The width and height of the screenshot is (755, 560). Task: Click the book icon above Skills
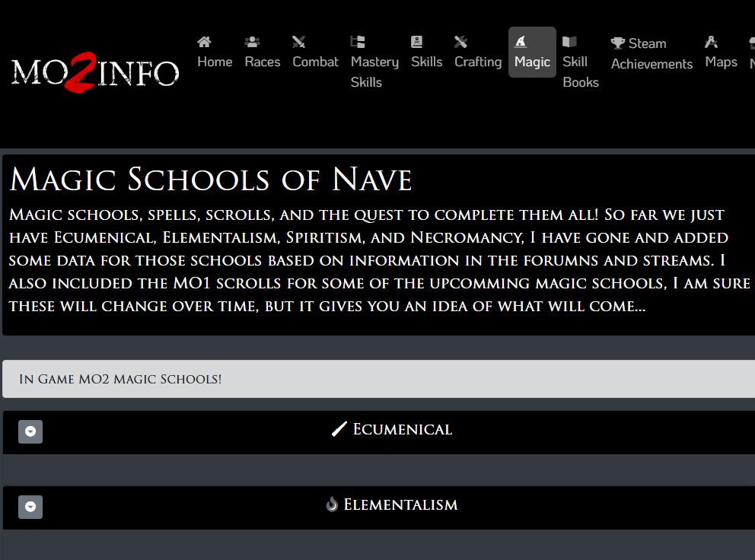[x=416, y=42]
